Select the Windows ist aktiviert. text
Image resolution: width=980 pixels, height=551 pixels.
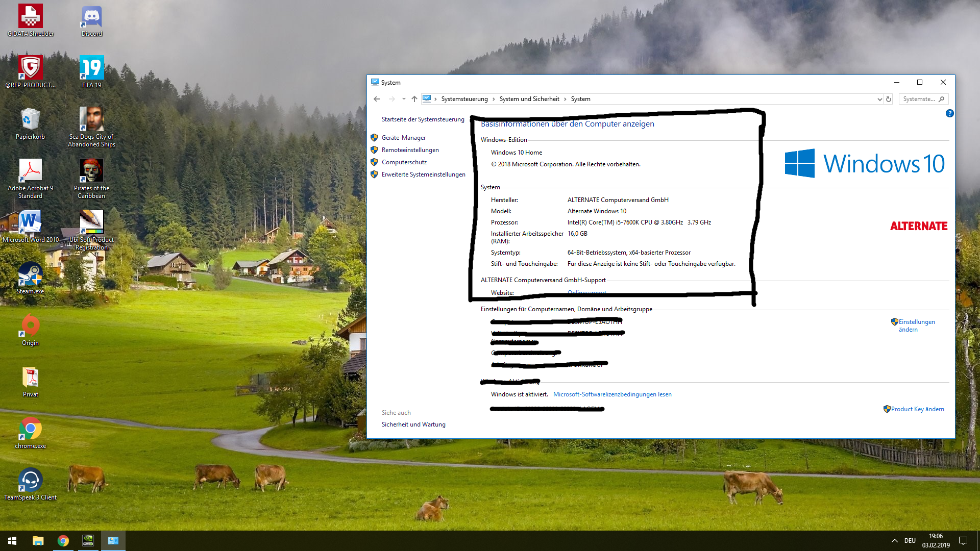(519, 394)
